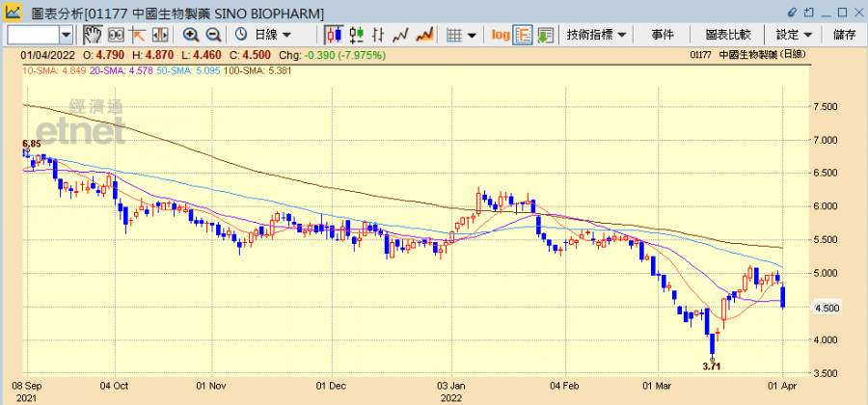Toggle log scale
Screen dimensions: 868x405
click(501, 35)
